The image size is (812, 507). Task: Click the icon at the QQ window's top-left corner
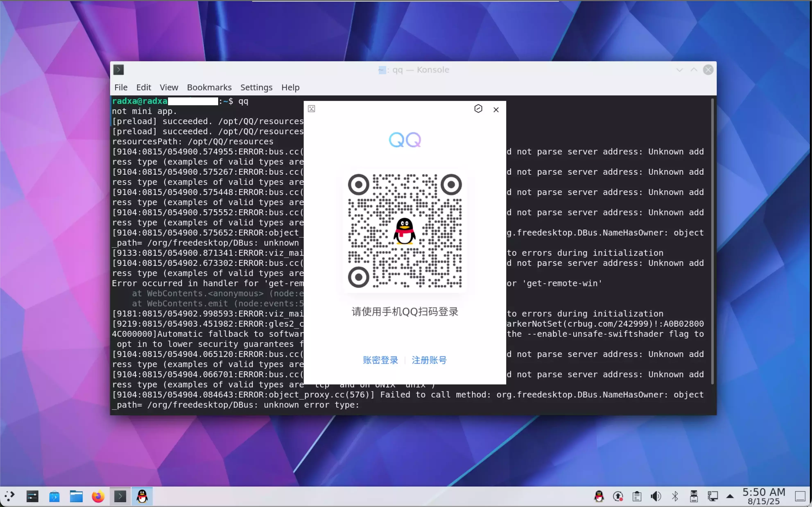(311, 109)
